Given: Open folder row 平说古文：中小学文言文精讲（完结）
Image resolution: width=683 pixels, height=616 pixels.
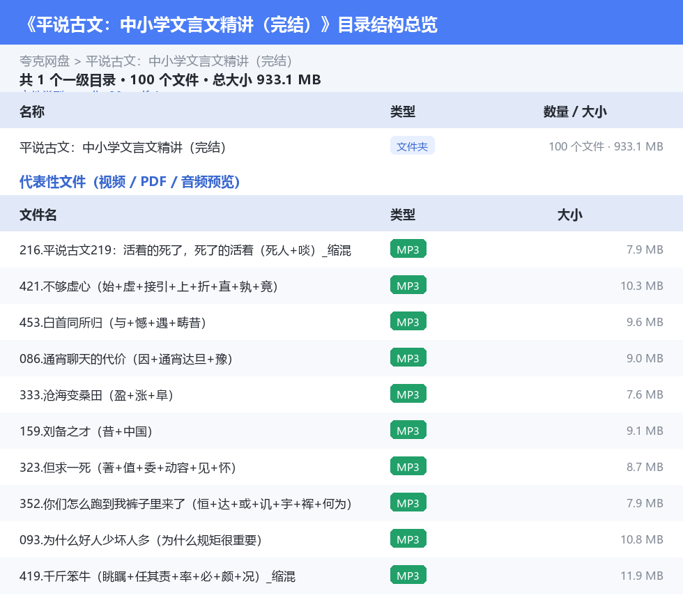Looking at the screenshot, I should pyautogui.click(x=123, y=147).
